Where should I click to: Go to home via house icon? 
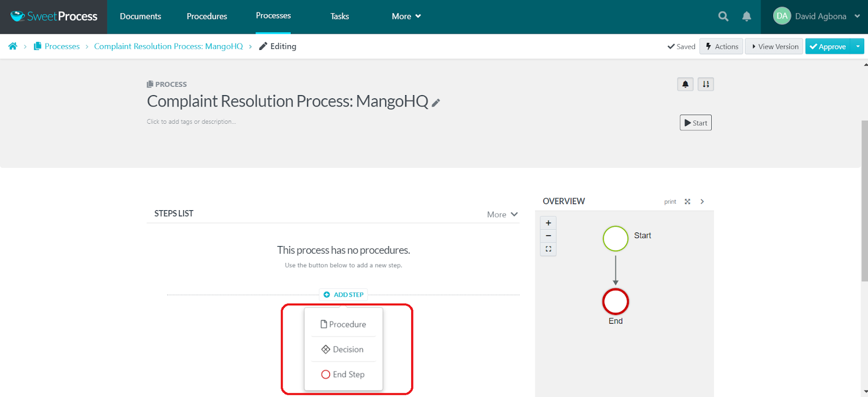pyautogui.click(x=12, y=46)
